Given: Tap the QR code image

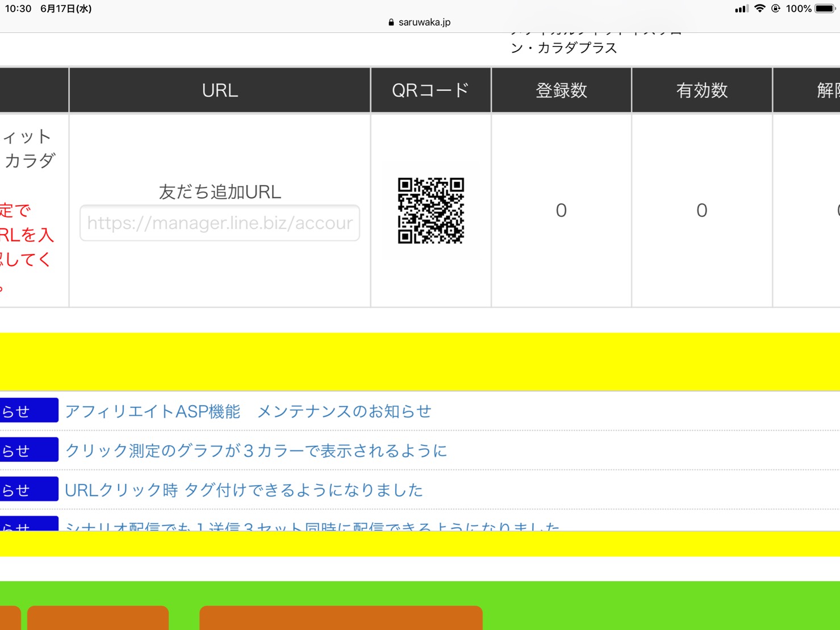Looking at the screenshot, I should (x=431, y=211).
